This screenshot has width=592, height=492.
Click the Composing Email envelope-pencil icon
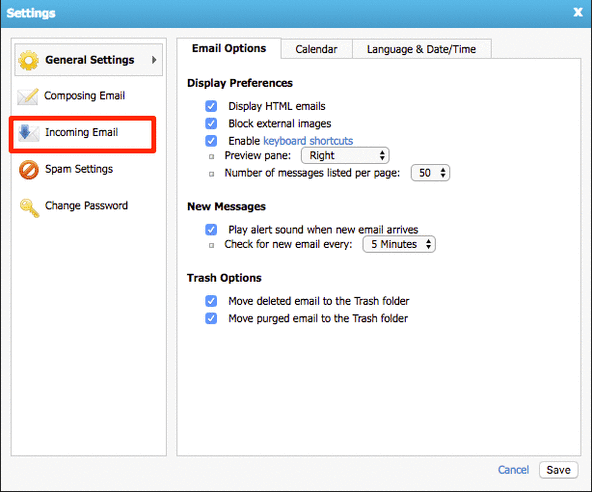(28, 97)
